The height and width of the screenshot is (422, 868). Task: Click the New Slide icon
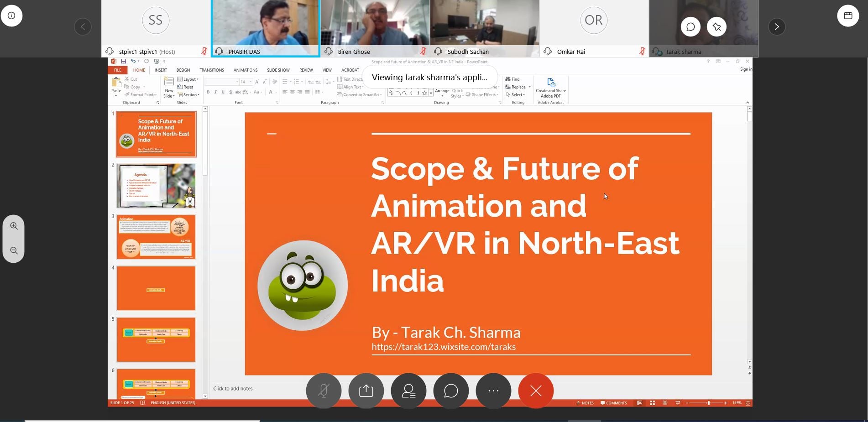(x=169, y=82)
